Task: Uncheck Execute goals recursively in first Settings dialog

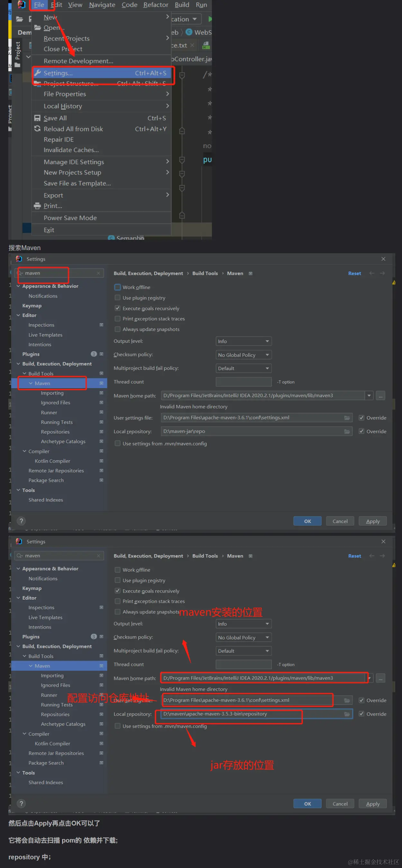Action: 117,308
